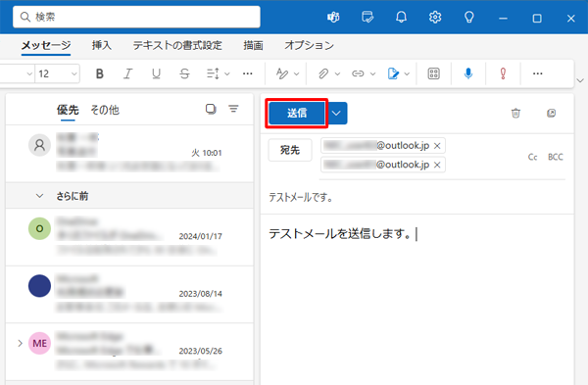Switch to the メッセージ tab
588x385 pixels.
click(x=46, y=46)
